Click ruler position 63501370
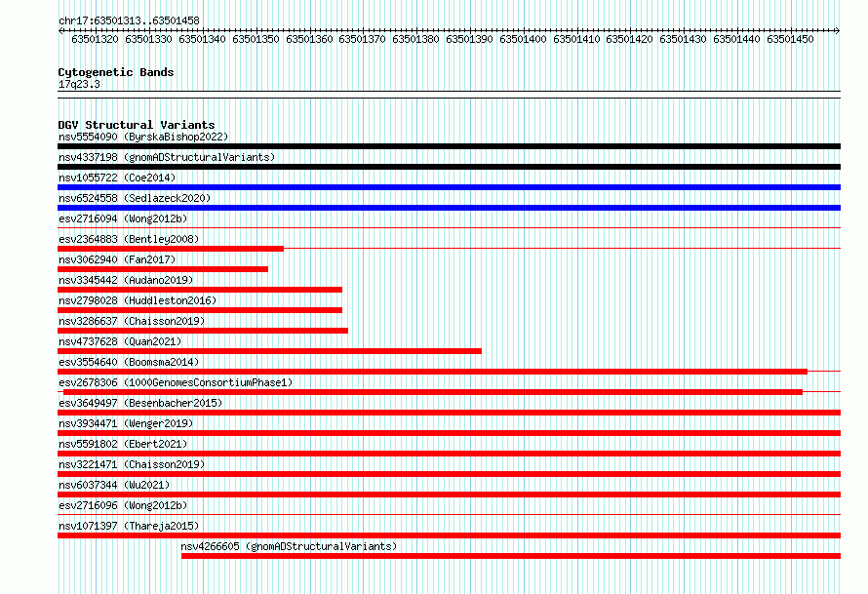Viewport: 868px width, 594px height. coord(362,39)
